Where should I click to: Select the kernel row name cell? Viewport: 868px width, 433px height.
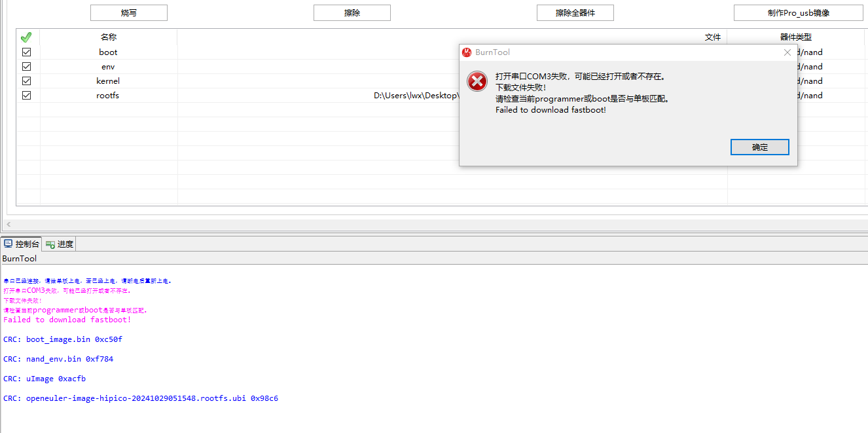108,81
